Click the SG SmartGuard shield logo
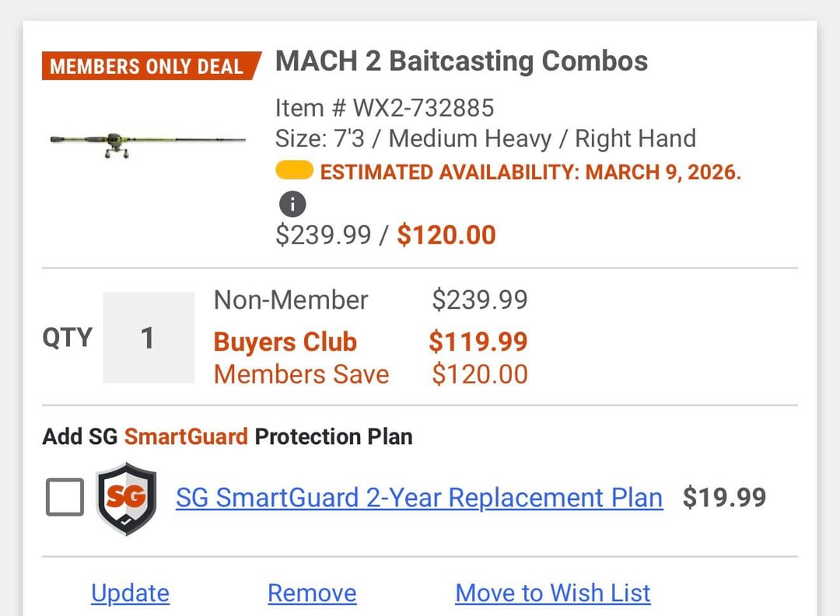This screenshot has width=840, height=616. (x=126, y=498)
